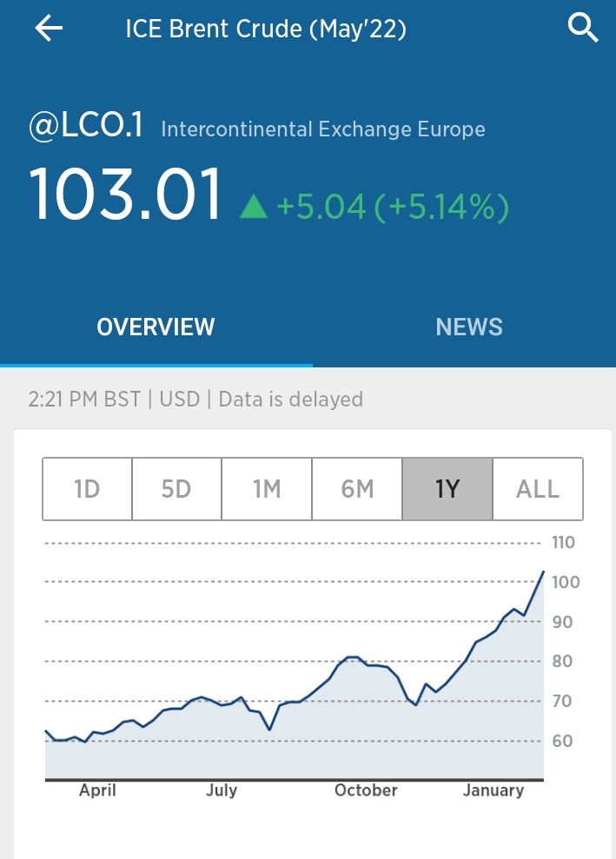The width and height of the screenshot is (616, 859).
Task: Click the October label on chart axis
Action: [x=366, y=790]
